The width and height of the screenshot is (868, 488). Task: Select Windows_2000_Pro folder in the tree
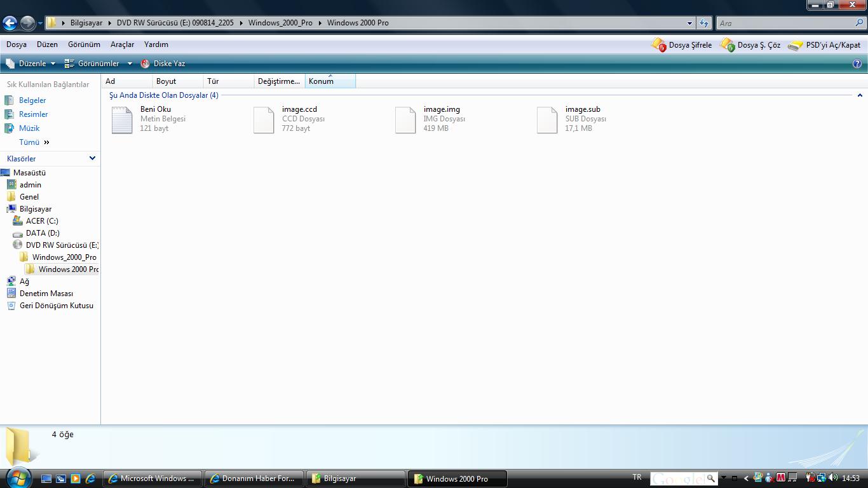click(x=64, y=257)
